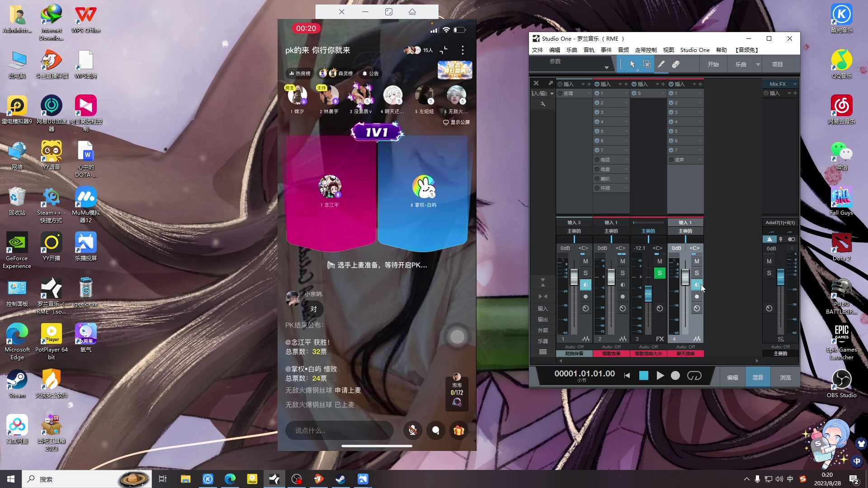
Task: Click volume fader of 唱歌混响大小 channel
Action: click(648, 294)
